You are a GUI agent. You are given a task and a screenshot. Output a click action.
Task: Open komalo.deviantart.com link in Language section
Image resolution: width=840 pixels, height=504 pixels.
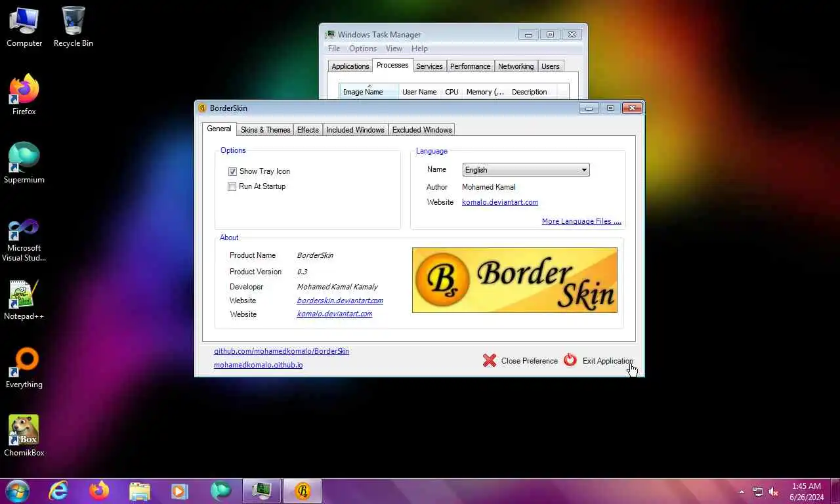coord(500,202)
